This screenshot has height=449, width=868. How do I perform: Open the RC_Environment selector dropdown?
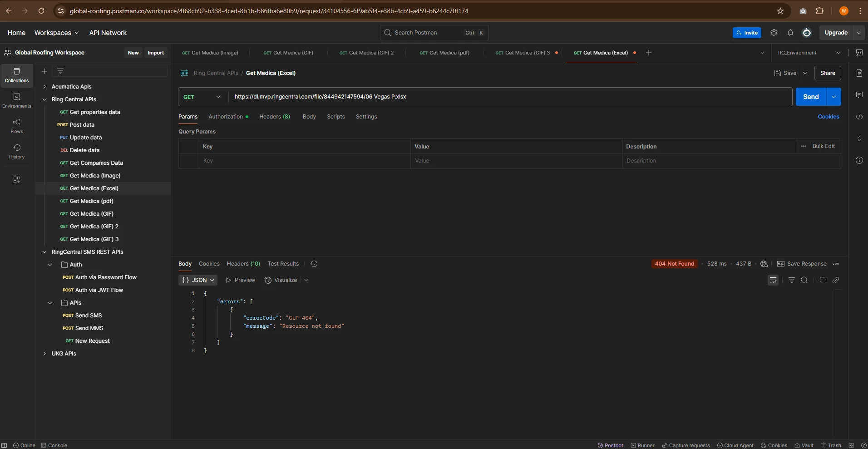tap(809, 53)
